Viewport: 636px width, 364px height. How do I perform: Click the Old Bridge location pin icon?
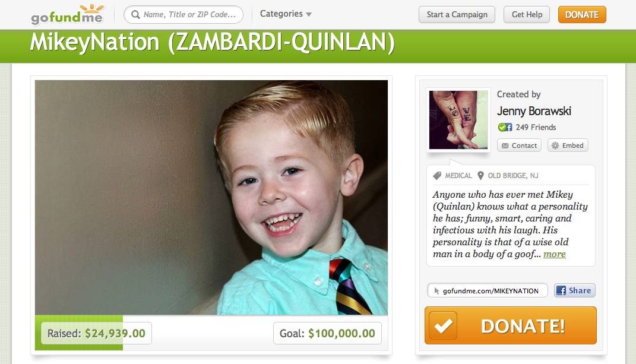(x=480, y=175)
